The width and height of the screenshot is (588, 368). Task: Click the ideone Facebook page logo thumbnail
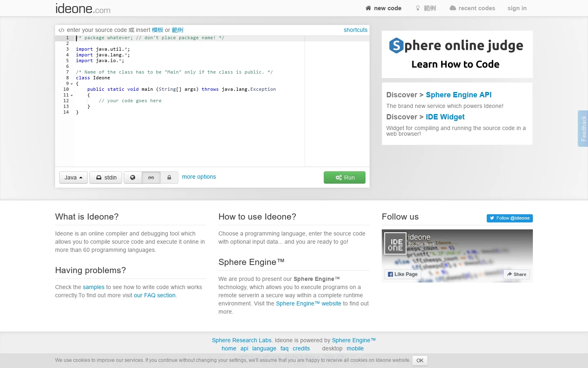click(395, 243)
